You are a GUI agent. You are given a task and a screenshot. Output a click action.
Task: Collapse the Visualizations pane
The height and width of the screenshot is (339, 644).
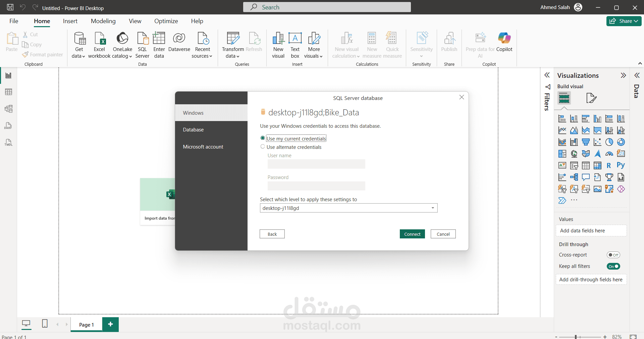pos(623,75)
